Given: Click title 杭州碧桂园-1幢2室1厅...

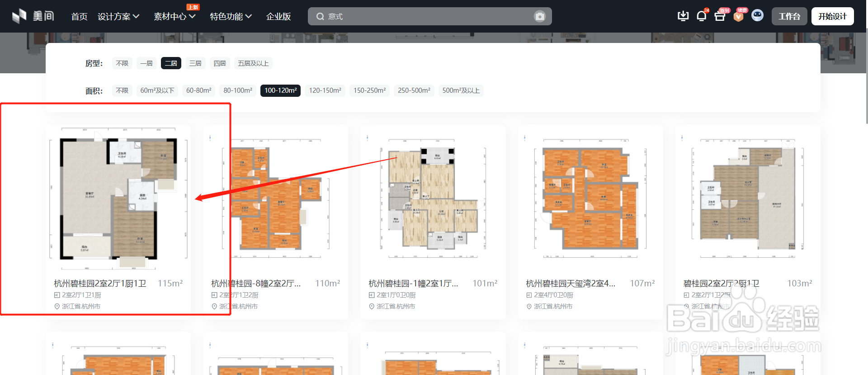Looking at the screenshot, I should 413,284.
